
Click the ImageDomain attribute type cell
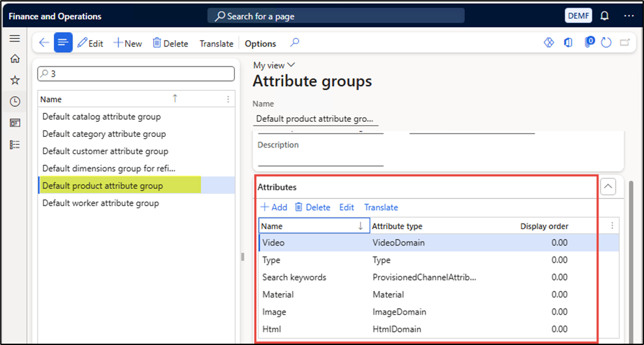pos(399,311)
